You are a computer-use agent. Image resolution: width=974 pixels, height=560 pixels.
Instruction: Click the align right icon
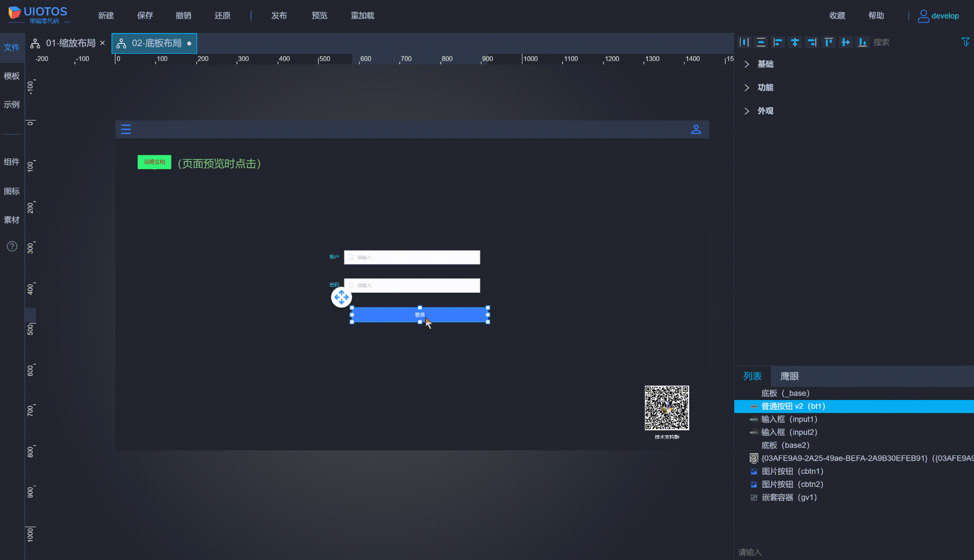tap(812, 42)
